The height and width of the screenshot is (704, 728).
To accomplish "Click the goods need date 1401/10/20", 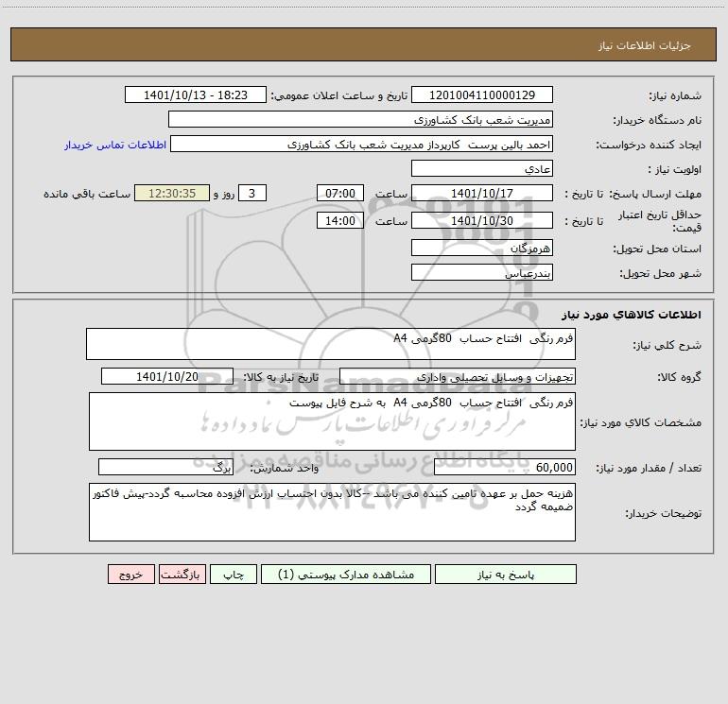I will tap(167, 376).
